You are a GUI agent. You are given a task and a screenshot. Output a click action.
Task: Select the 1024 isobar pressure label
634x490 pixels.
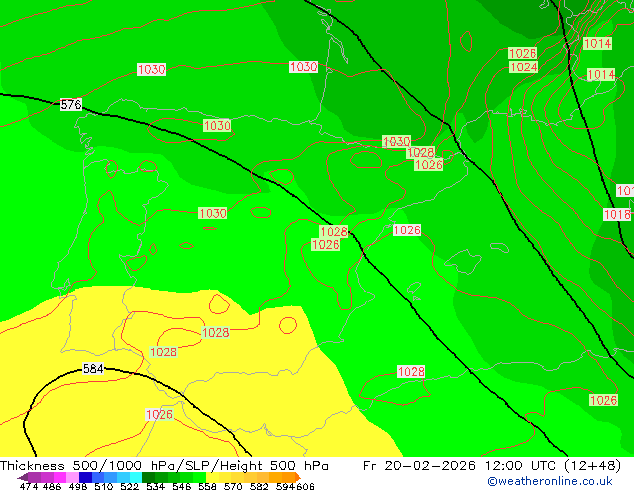pos(524,67)
